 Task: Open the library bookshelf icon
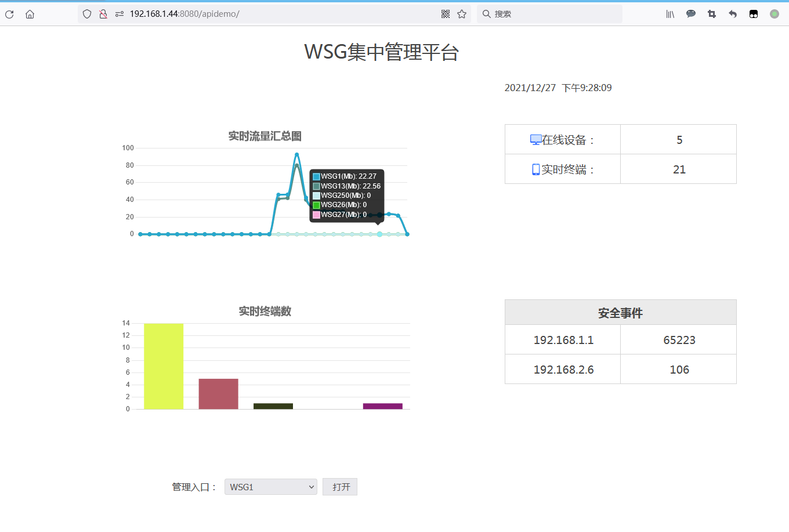click(670, 14)
